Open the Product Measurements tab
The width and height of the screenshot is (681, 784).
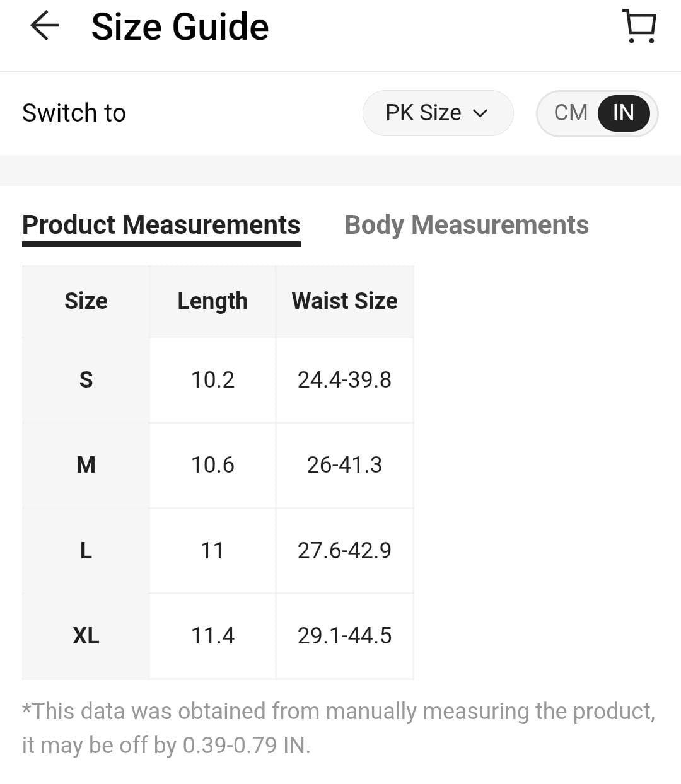[x=161, y=225]
